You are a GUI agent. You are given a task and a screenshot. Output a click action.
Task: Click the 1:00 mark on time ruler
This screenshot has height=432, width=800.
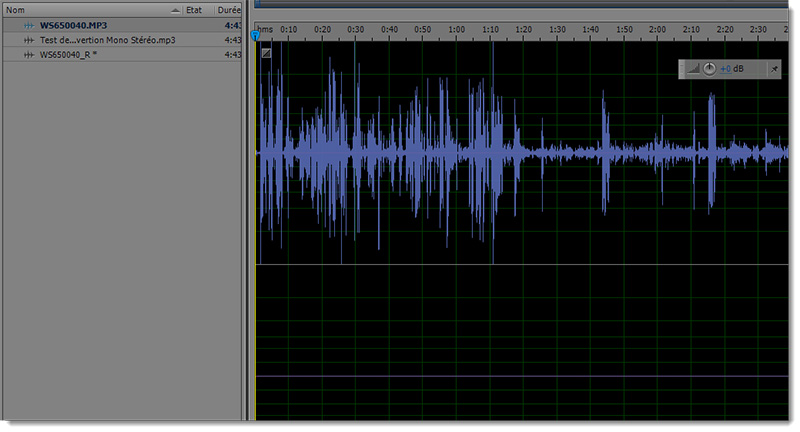(x=457, y=30)
